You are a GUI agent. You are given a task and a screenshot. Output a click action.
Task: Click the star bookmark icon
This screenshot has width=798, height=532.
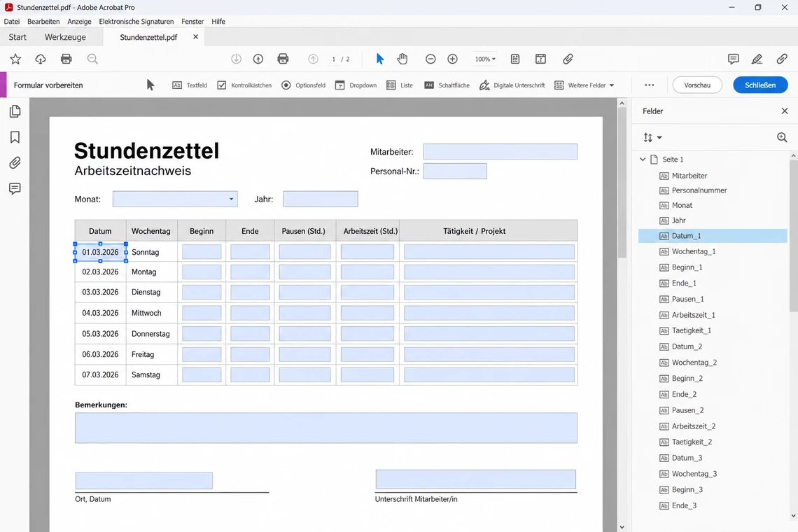tap(15, 59)
